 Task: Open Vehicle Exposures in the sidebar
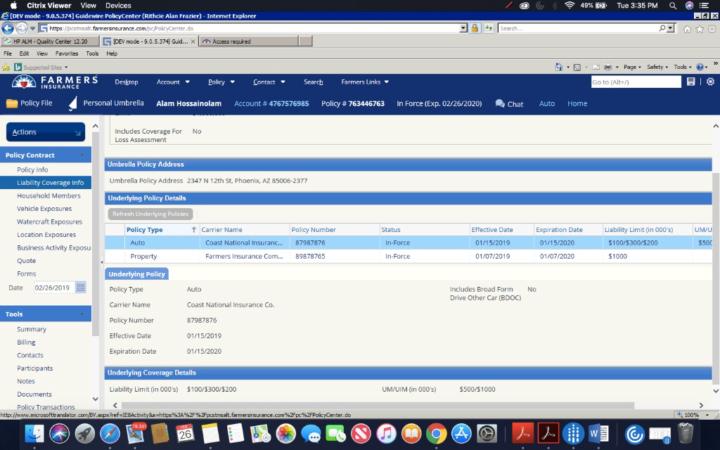(44, 208)
